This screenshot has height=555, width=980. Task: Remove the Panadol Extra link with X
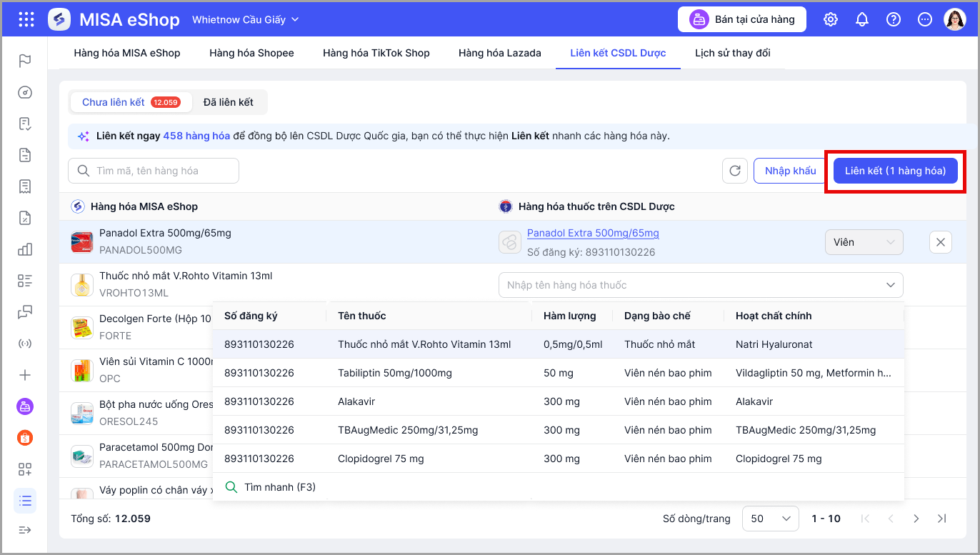tap(941, 242)
